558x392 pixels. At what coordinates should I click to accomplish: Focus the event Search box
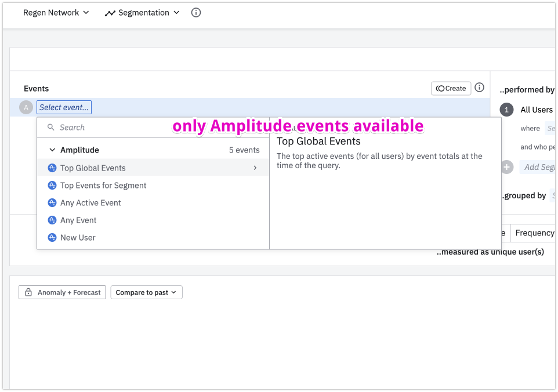(153, 128)
